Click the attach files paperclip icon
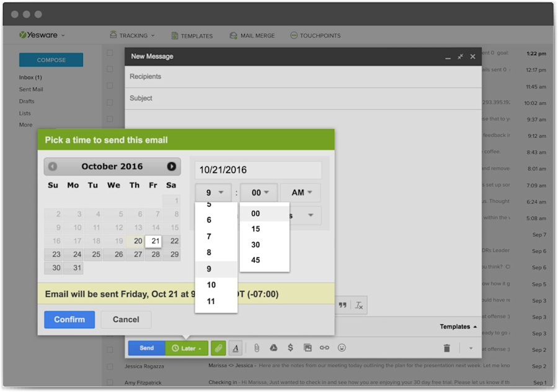Image resolution: width=558 pixels, height=392 pixels. click(257, 348)
